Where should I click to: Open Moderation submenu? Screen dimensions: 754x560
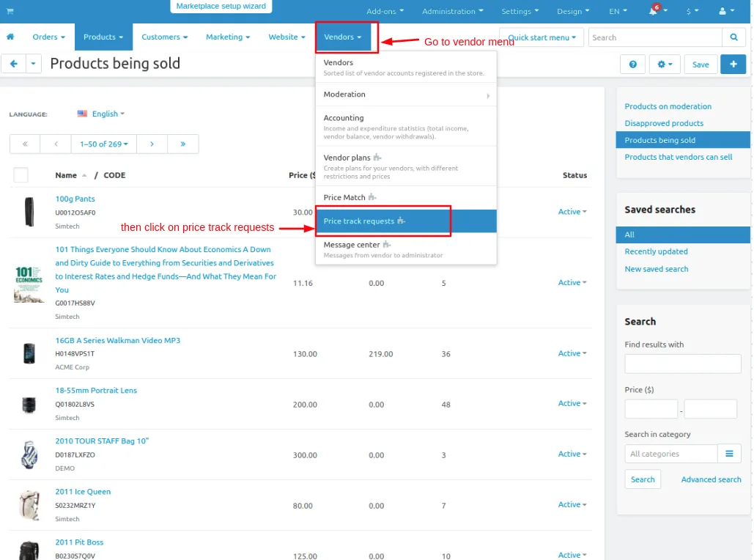pyautogui.click(x=406, y=95)
